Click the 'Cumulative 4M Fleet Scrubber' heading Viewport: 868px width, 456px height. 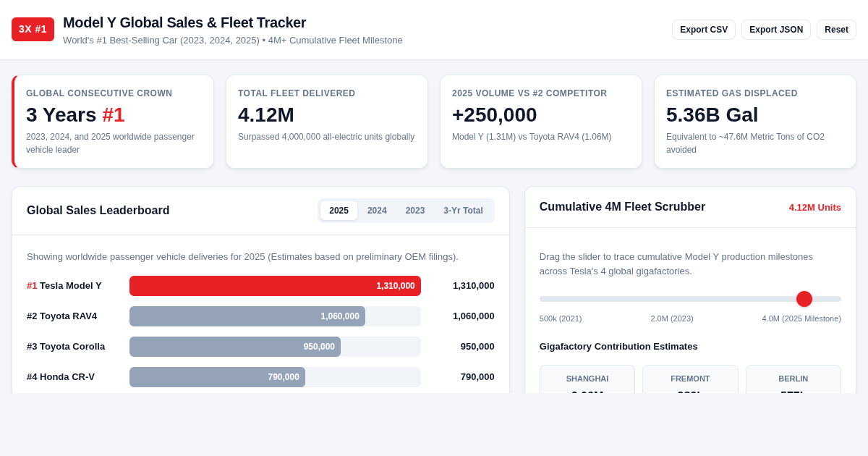[622, 207]
